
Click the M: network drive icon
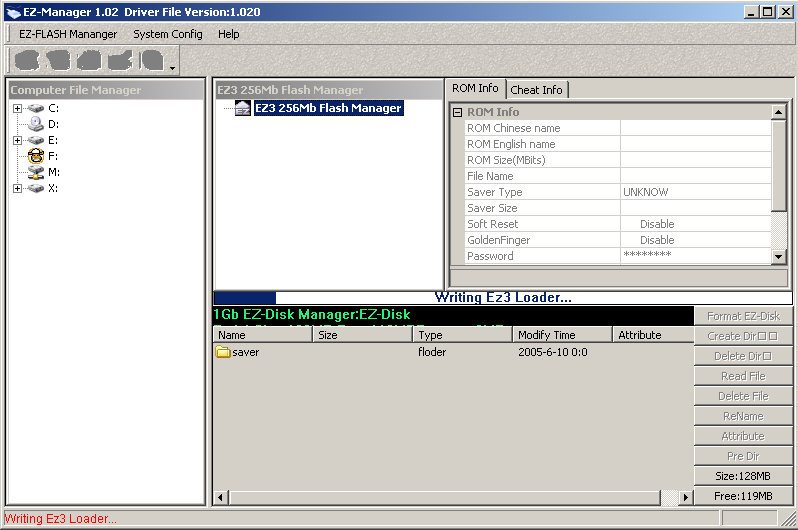pyautogui.click(x=36, y=172)
